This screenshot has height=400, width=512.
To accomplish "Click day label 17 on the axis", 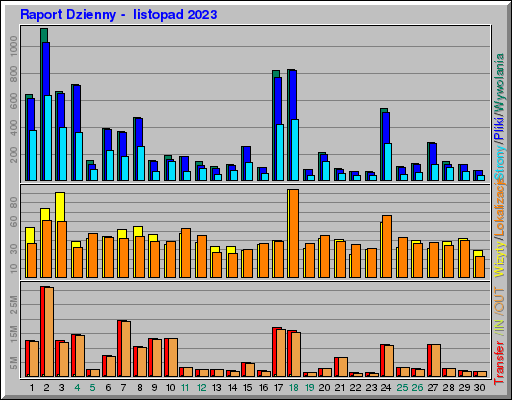I will (x=278, y=388).
